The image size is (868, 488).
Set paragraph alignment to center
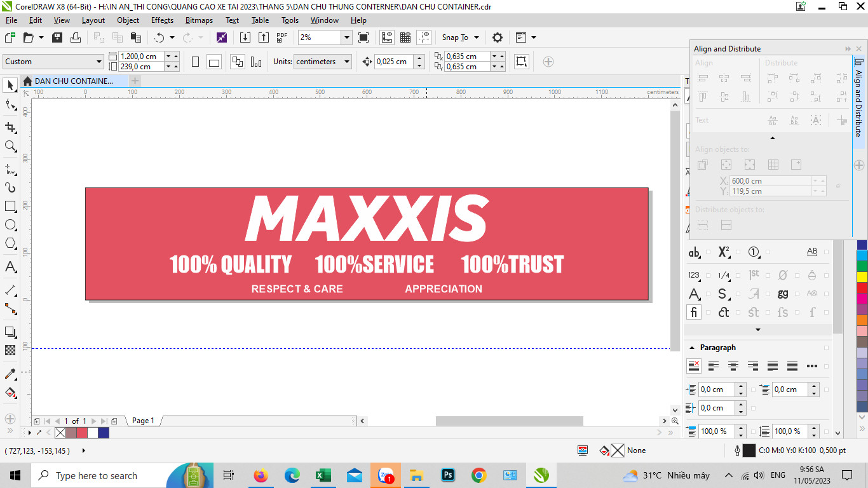click(x=733, y=366)
